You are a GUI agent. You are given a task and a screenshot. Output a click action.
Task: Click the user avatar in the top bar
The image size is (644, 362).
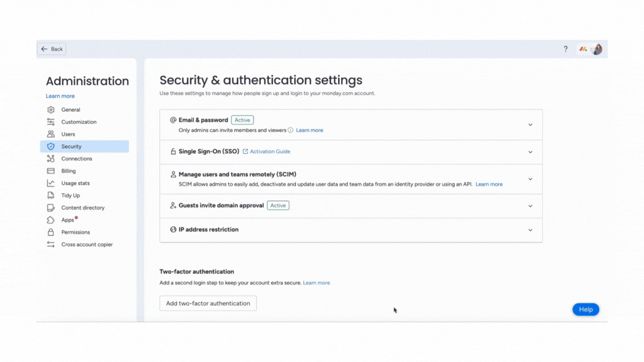coord(597,49)
